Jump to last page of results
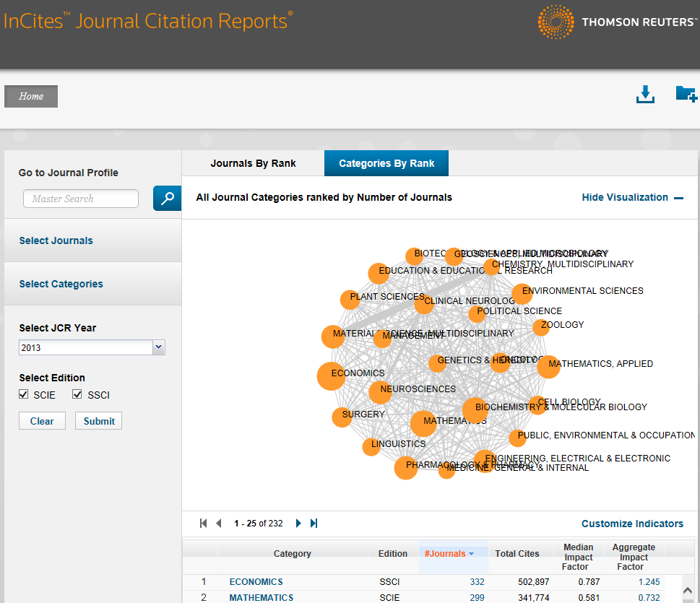The image size is (700, 603). [314, 523]
